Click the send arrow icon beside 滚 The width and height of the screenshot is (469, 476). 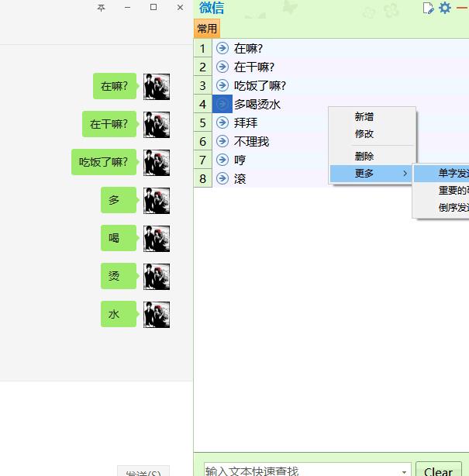tap(222, 178)
